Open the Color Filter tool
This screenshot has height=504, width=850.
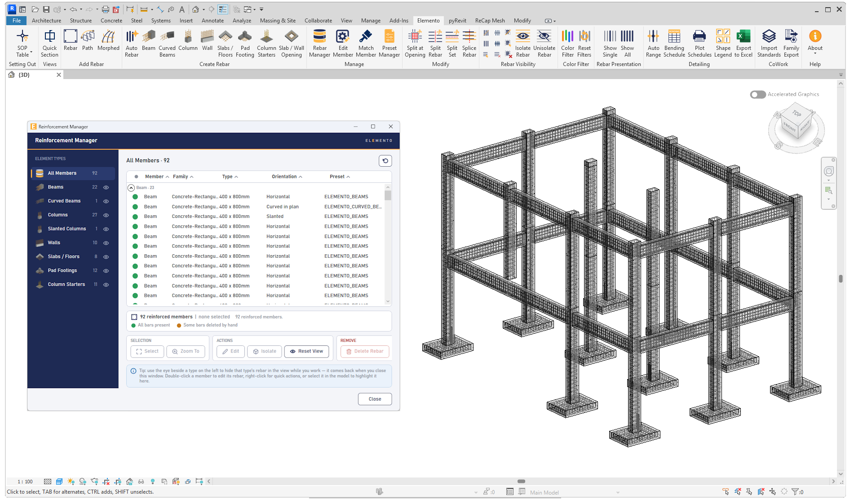point(567,43)
